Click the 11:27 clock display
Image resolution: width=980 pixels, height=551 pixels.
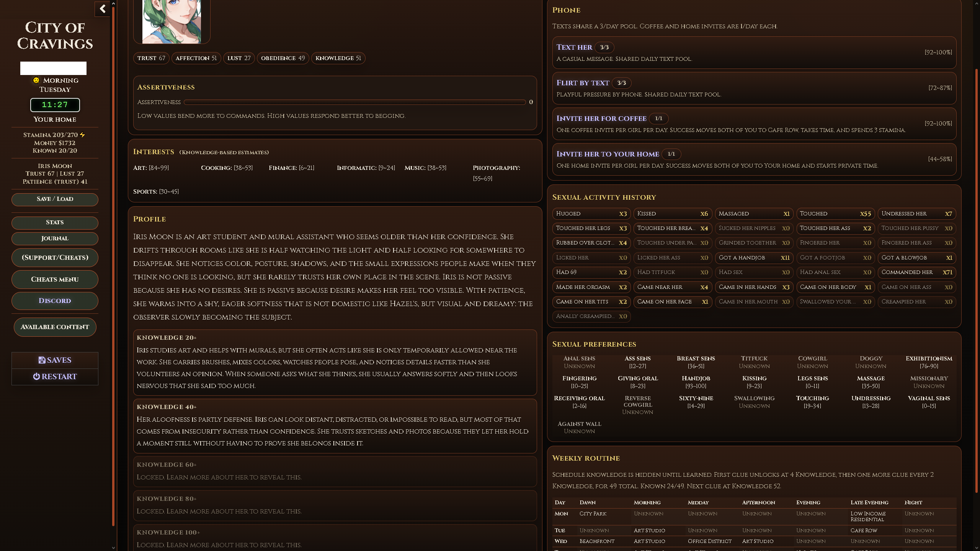click(x=55, y=105)
